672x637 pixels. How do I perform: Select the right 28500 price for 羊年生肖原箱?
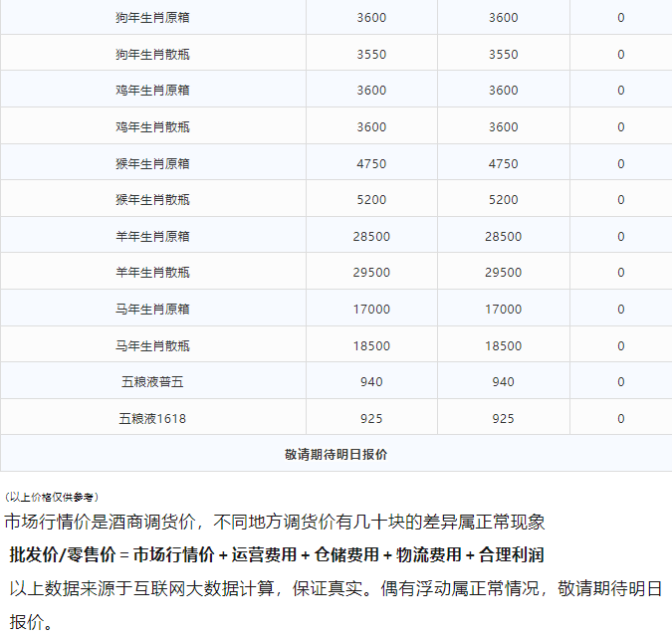click(504, 237)
